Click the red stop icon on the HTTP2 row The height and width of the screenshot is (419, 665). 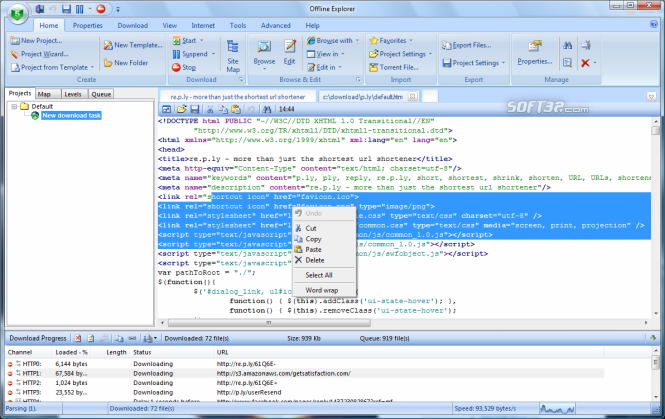10,383
